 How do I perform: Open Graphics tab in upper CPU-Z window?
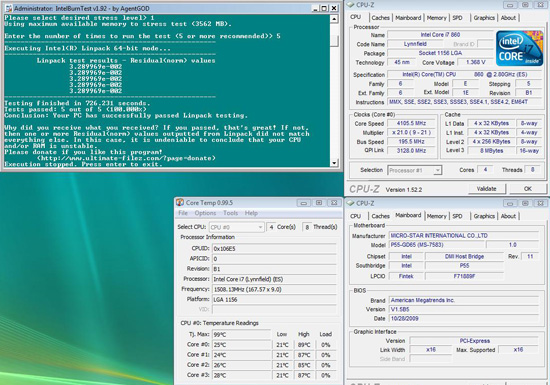(x=484, y=18)
